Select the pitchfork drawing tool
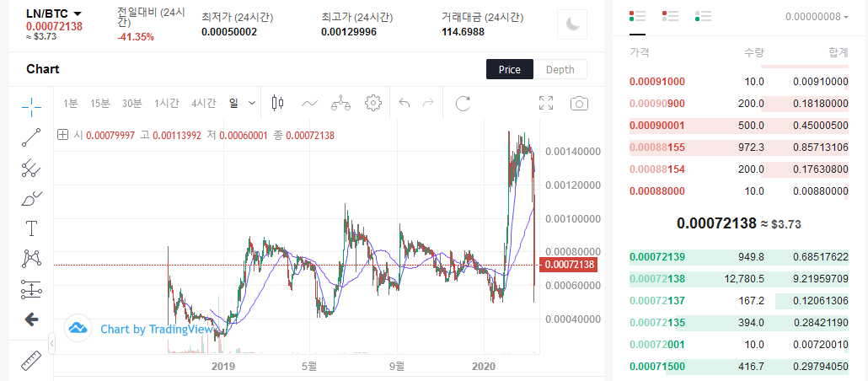 [x=31, y=168]
